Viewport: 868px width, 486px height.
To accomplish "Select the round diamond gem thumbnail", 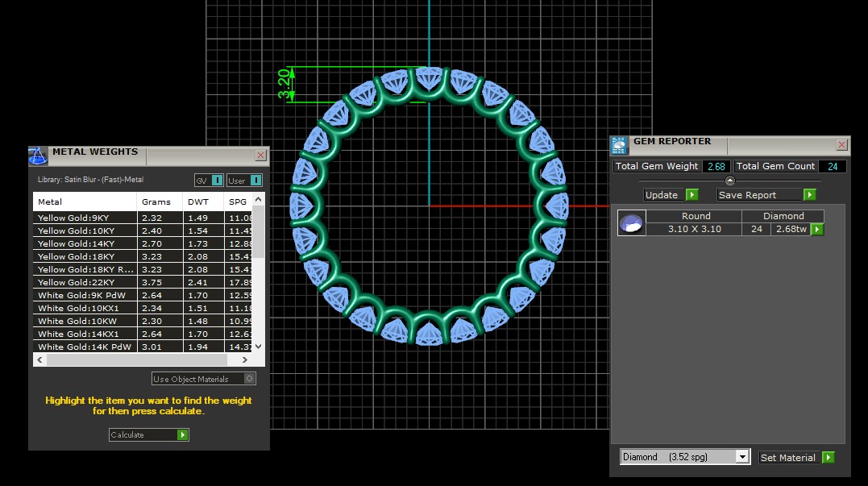I will coord(632,223).
